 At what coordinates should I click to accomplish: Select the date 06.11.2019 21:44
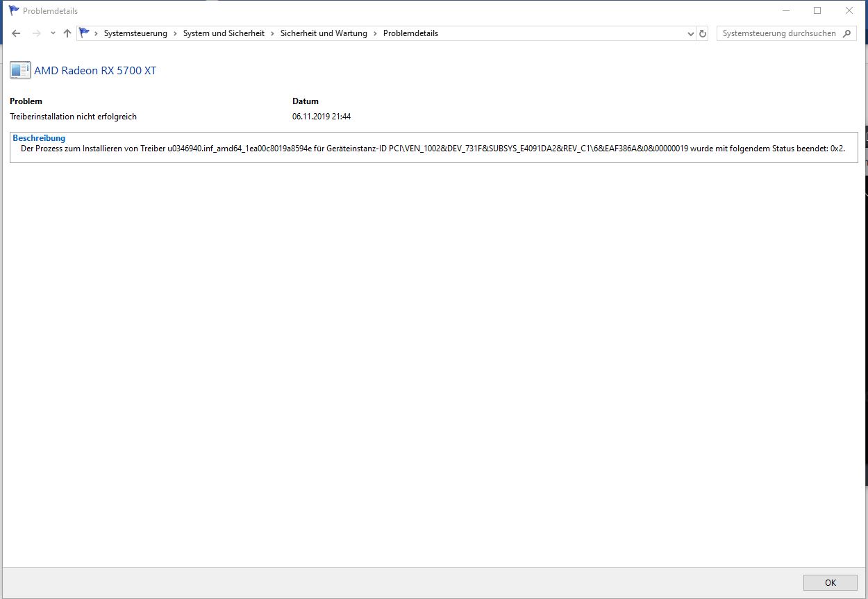coord(322,117)
